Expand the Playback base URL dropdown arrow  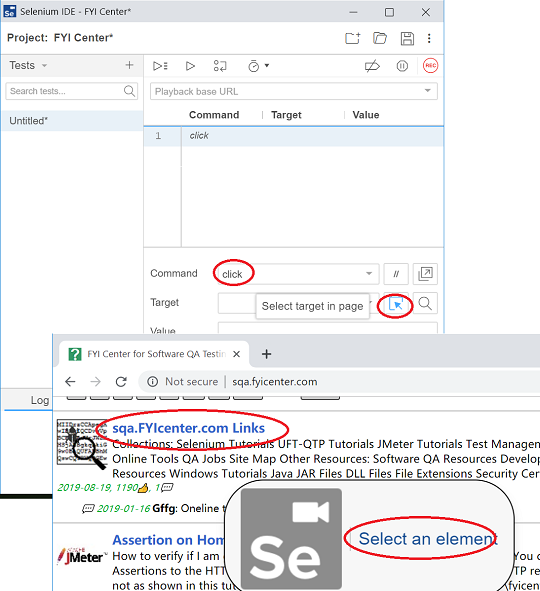(427, 91)
